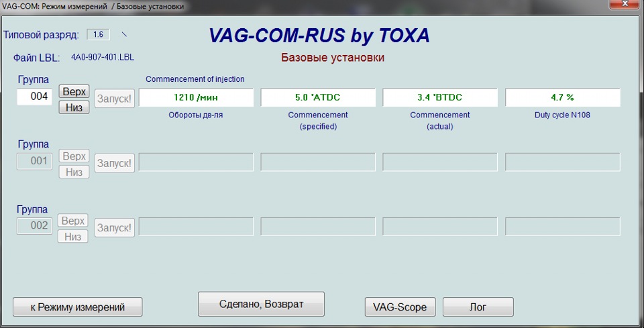Viewport: 644px width, 328px height.
Task: Click the Group 001 number field
Action: tap(34, 162)
